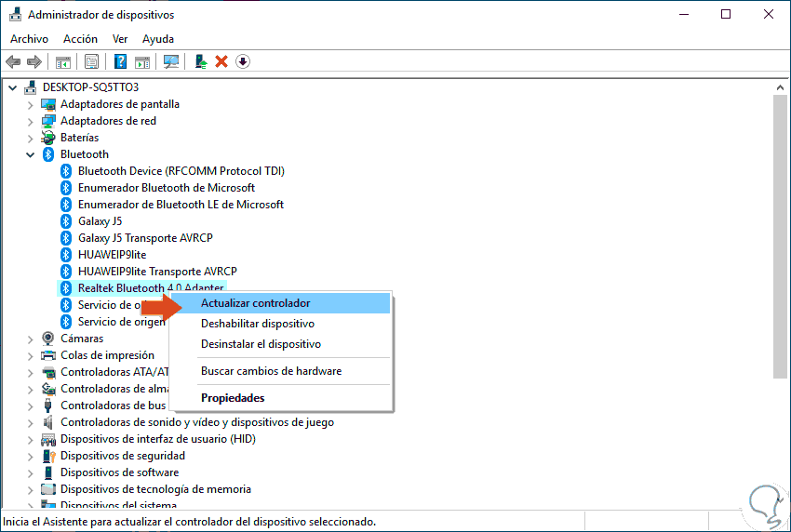Expand Dispositivos de seguridad
Viewport: 791px width, 532px height.
click(x=31, y=457)
